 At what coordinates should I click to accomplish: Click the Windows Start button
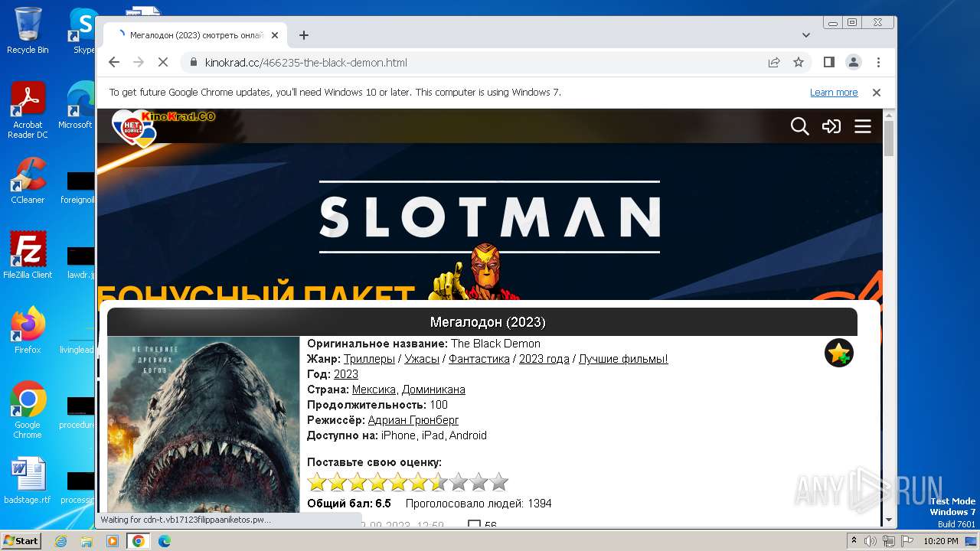[x=21, y=540]
